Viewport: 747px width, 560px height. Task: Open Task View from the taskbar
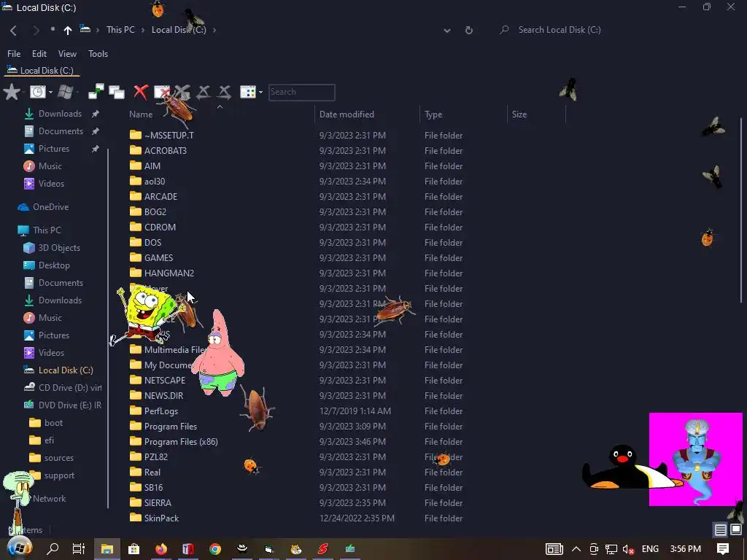pos(79,548)
